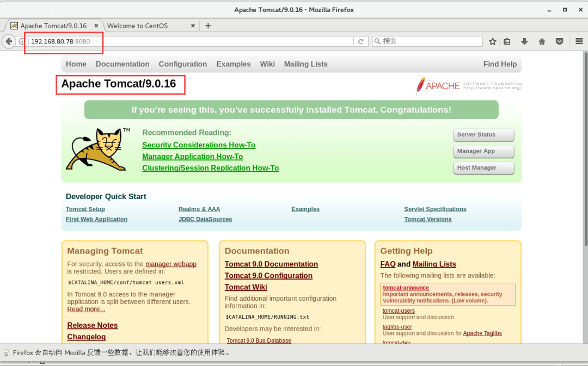This screenshot has height=366, width=588.
Task: Close the Welcome to CentOS tab
Action: [193, 26]
